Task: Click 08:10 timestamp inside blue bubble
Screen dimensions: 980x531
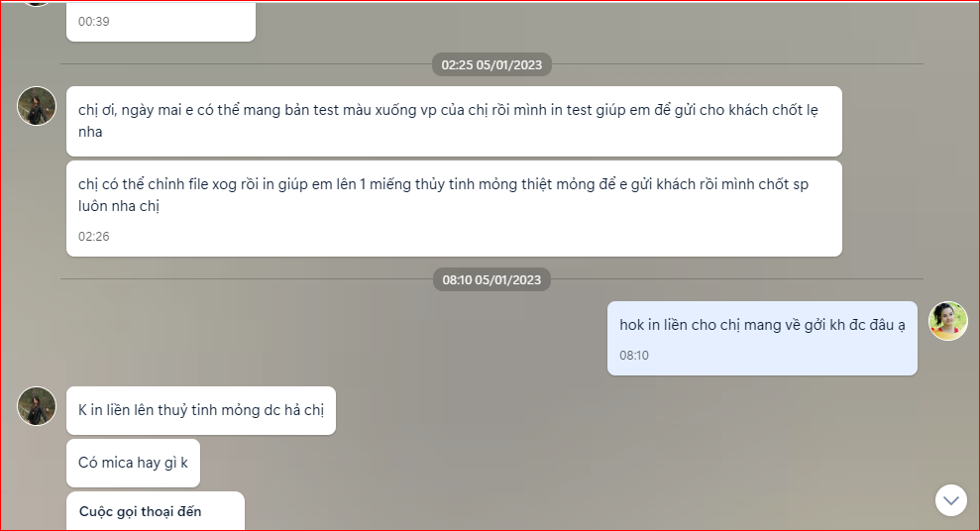Action: click(x=634, y=355)
